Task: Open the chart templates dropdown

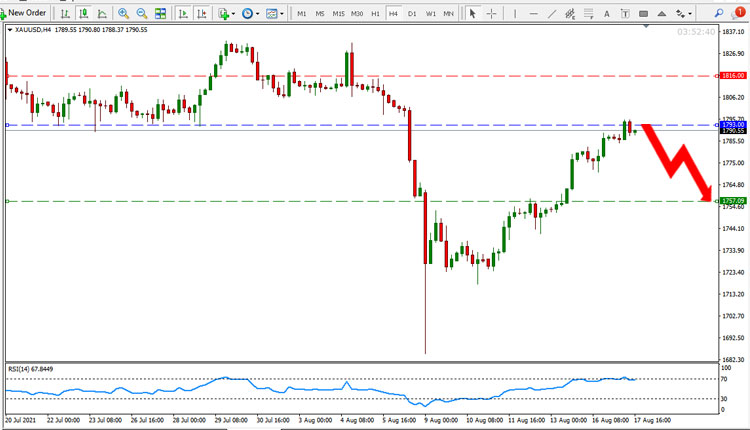Action: point(275,14)
